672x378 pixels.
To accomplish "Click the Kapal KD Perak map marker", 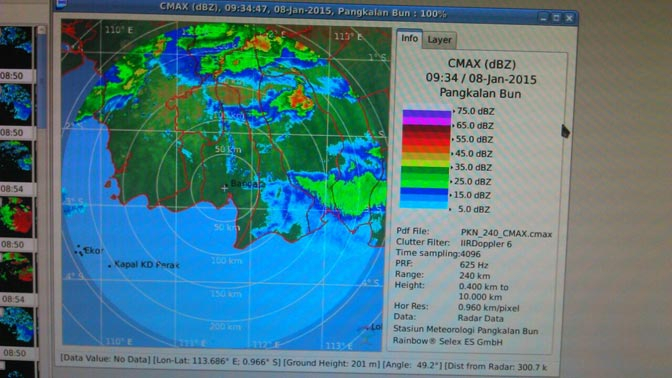I will tap(110, 266).
